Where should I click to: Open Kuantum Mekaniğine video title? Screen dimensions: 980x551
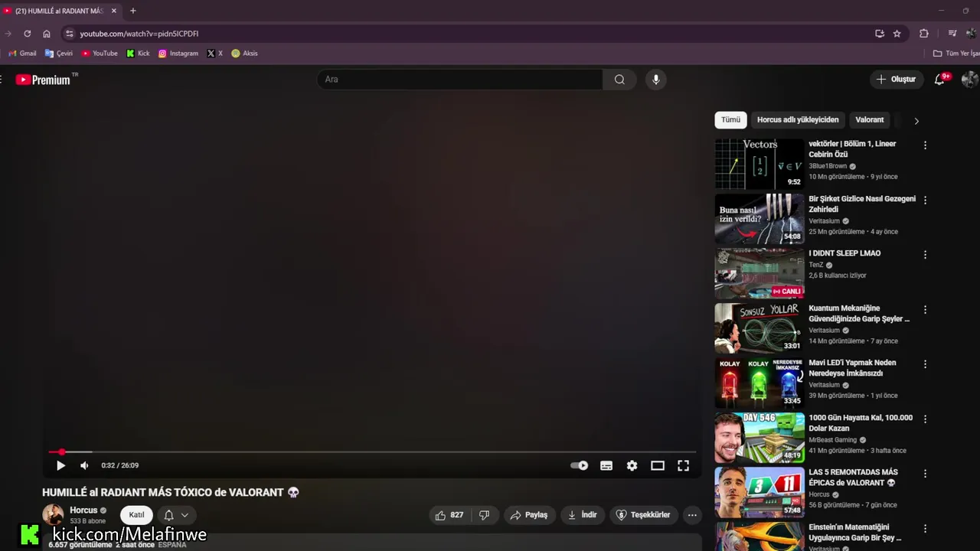point(859,314)
